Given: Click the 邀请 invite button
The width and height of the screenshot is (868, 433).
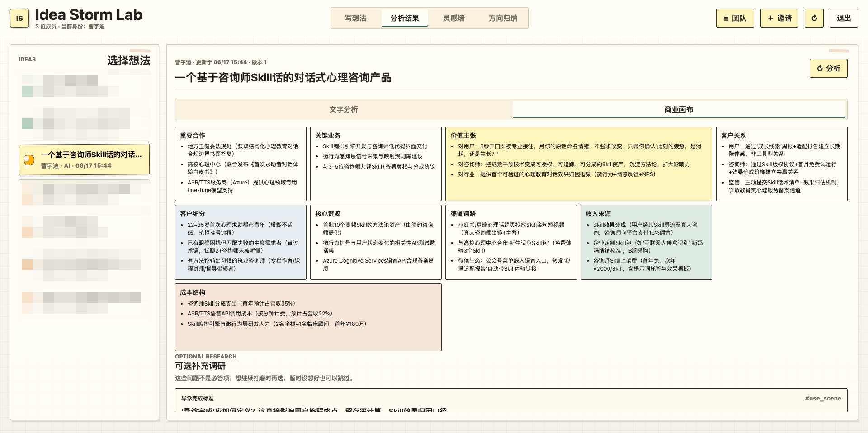Looking at the screenshot, I should [x=779, y=18].
